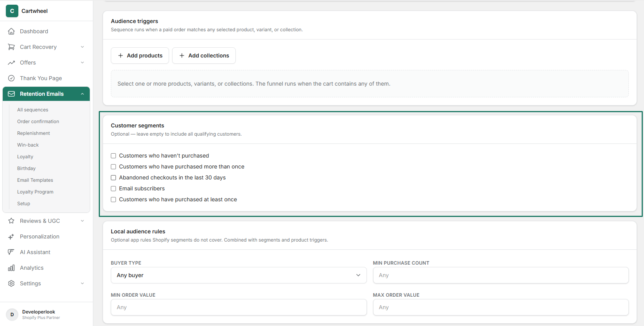
Task: Expand the Cart Recovery chevron
Action: point(82,47)
